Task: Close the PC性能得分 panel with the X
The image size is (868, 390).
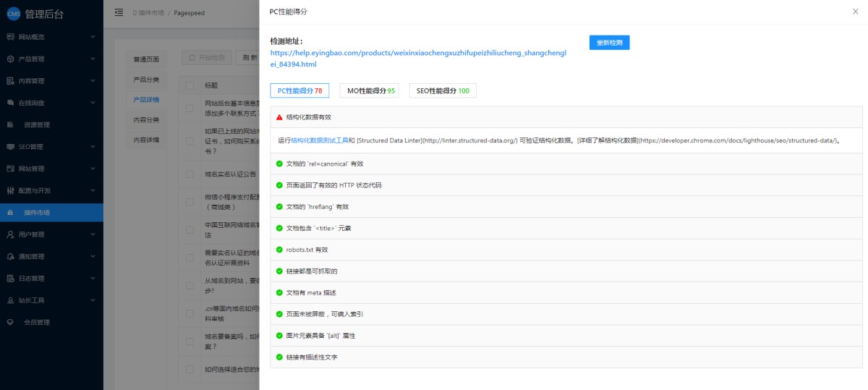Action: (x=856, y=12)
